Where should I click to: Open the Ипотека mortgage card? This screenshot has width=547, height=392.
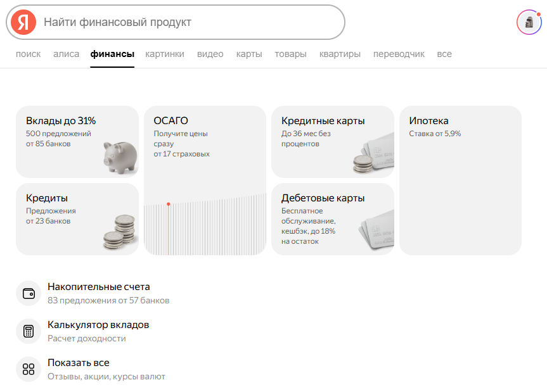click(x=460, y=180)
